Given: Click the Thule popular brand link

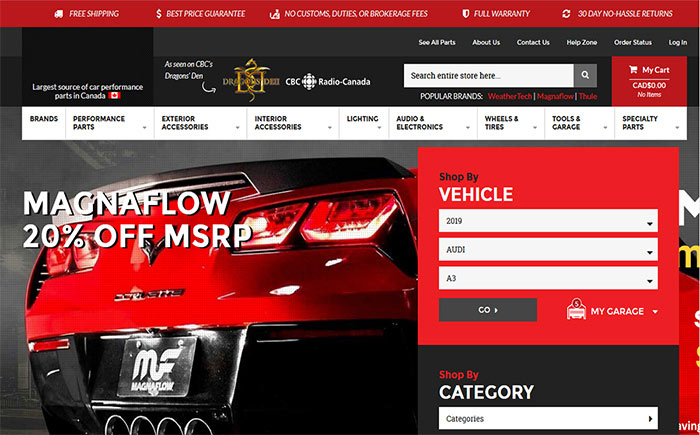Looking at the screenshot, I should coord(588,96).
